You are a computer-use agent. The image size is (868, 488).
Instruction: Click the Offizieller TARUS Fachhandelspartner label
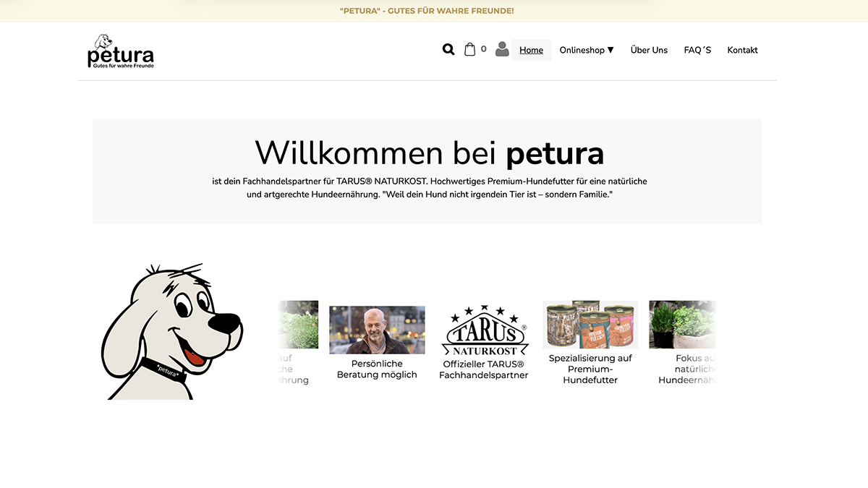(483, 369)
